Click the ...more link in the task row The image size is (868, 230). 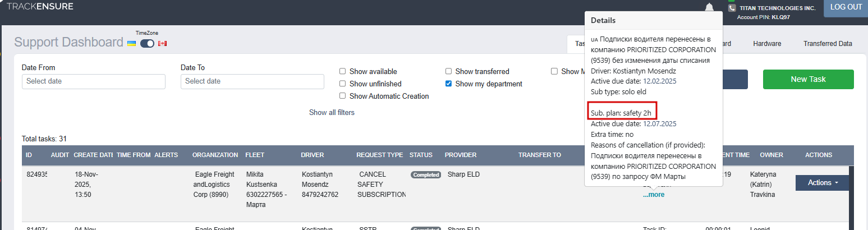pos(654,195)
